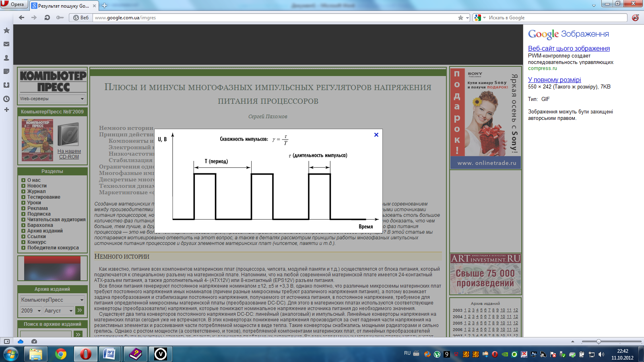This screenshot has width=644, height=362.
Task: Open the Август month dropdown
Action: click(x=59, y=311)
